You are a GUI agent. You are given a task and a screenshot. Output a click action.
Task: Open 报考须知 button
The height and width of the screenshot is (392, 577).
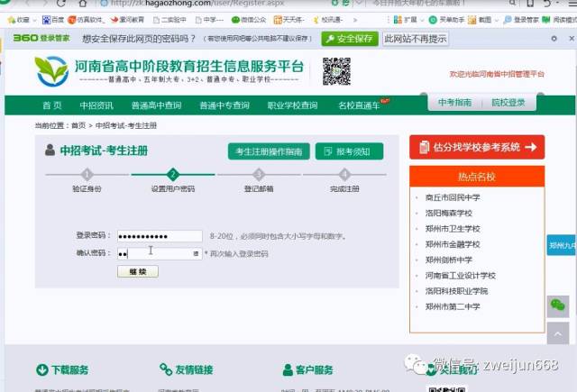(x=349, y=151)
